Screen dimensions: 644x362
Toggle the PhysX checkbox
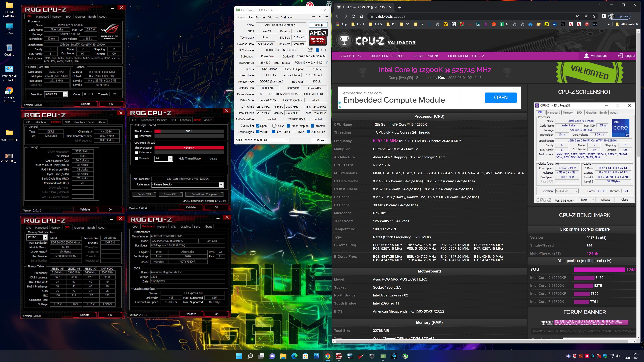[294, 132]
